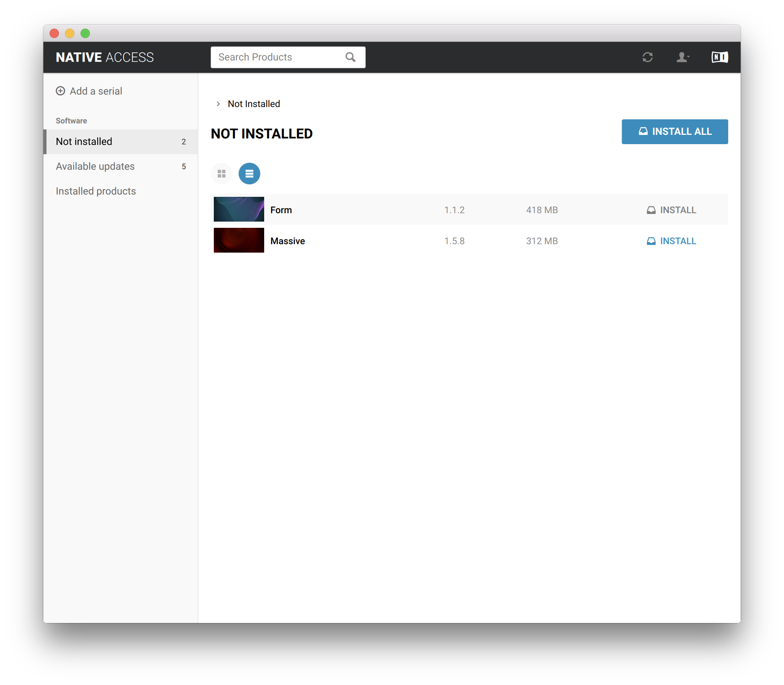This screenshot has height=685, width=784.
Task: Open the Not installed sidebar tab
Action: (x=84, y=141)
